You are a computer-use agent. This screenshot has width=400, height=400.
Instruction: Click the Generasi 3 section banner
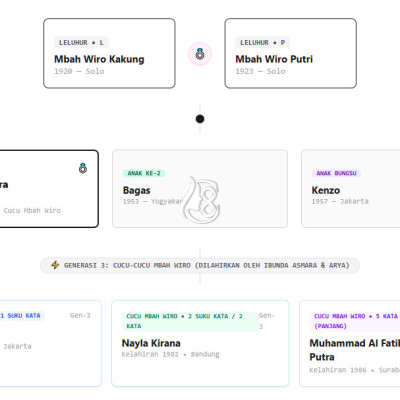200,265
